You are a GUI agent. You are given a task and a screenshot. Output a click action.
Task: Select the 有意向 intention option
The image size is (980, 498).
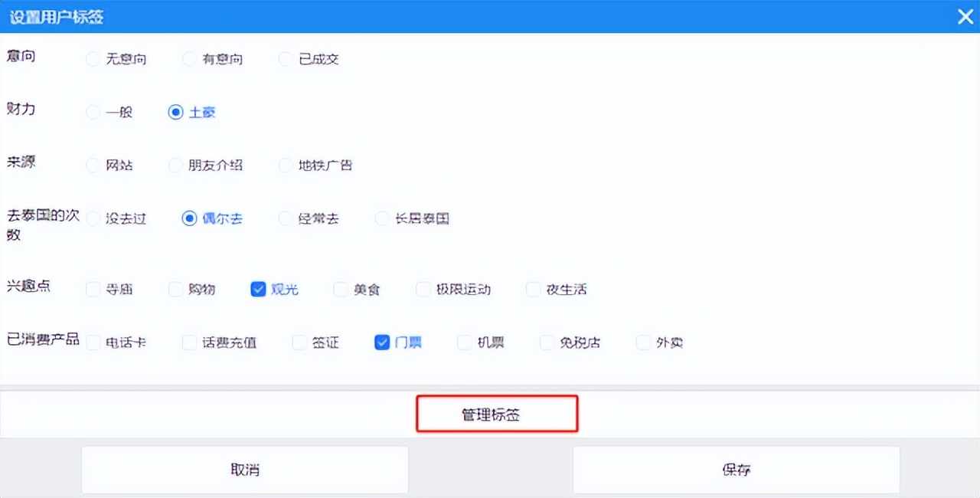point(188,58)
